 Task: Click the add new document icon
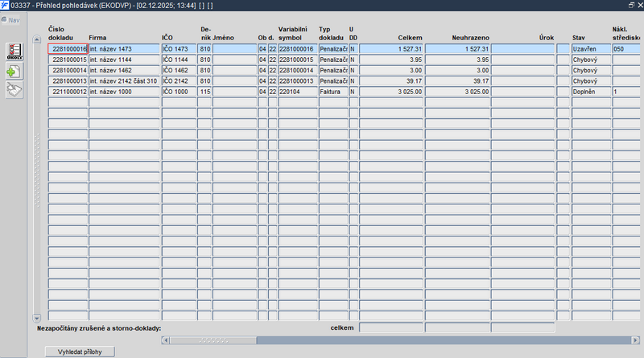(14, 72)
